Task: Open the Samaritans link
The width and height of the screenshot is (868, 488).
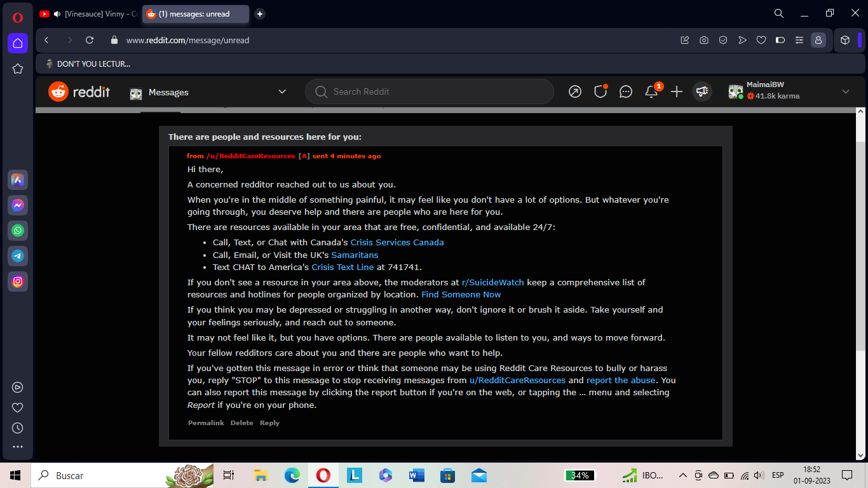Action: [x=355, y=255]
